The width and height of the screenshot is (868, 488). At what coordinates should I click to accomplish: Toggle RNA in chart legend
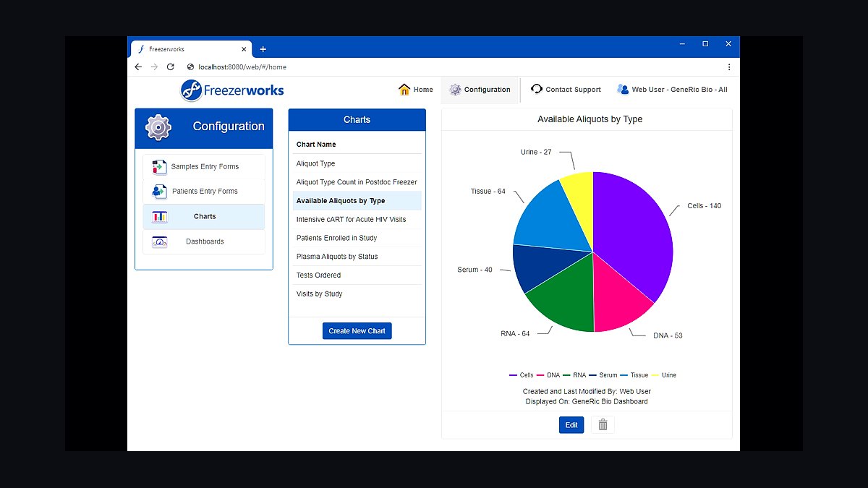574,375
